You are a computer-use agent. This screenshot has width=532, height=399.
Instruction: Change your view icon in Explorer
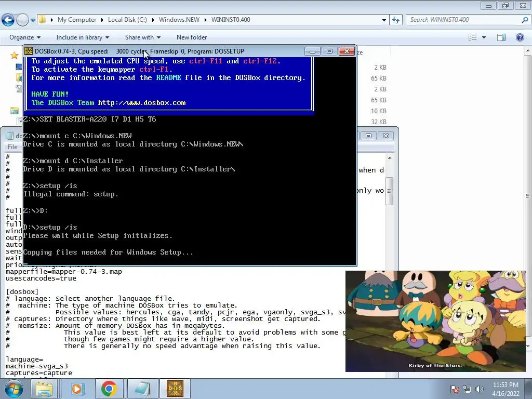point(473,37)
